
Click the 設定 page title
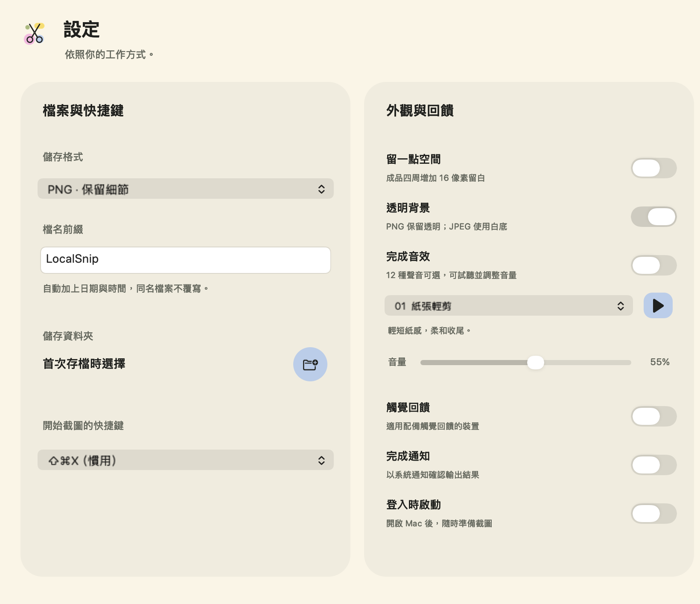click(82, 30)
